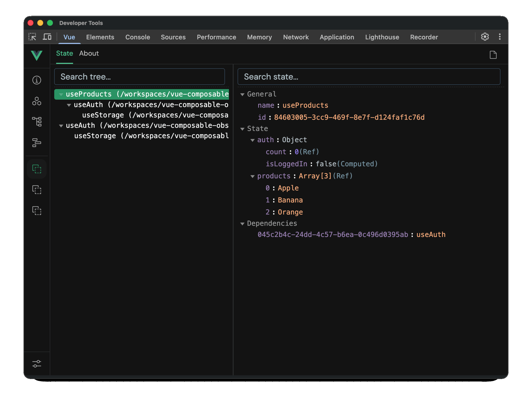The image size is (532, 410).
Task: Select the second custom inspector icon
Action: pyautogui.click(x=37, y=190)
